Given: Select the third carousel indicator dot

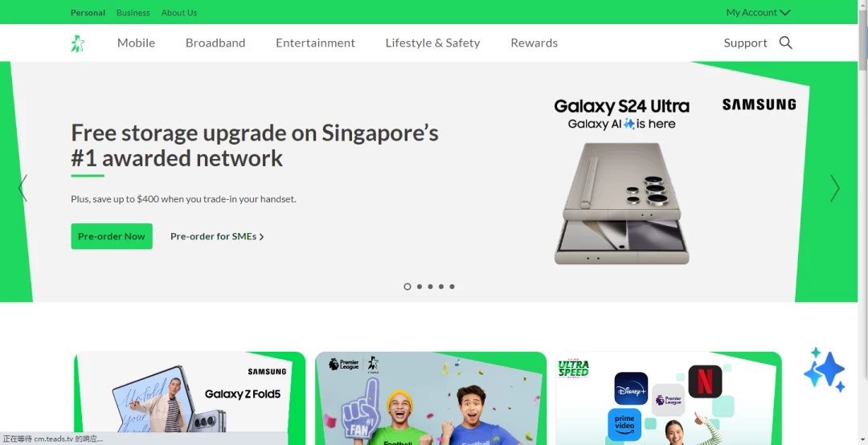Looking at the screenshot, I should point(430,287).
